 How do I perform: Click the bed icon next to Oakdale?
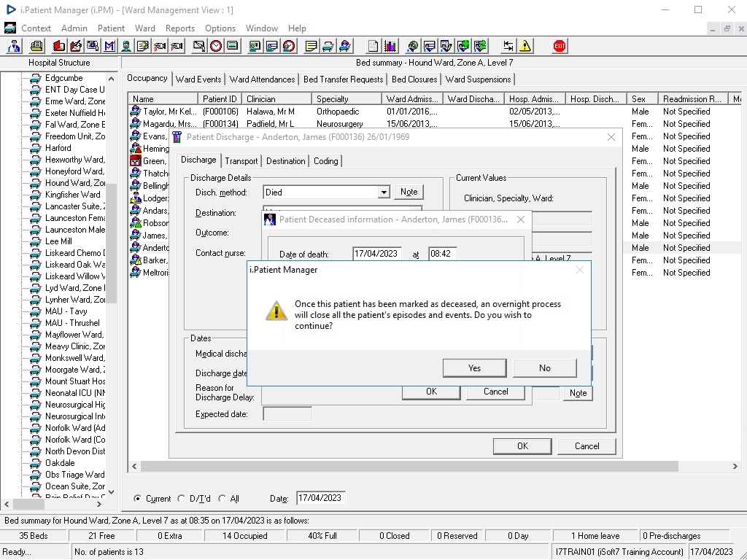tap(35, 463)
